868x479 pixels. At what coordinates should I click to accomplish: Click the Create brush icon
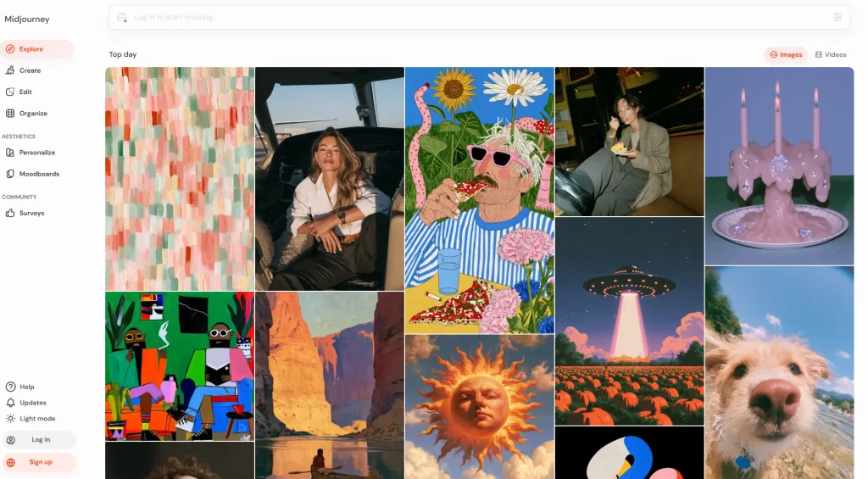(10, 70)
